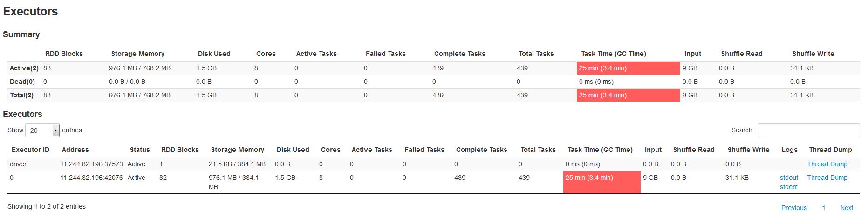Image resolution: width=868 pixels, height=219 pixels.
Task: Open the driver Thread Dump link
Action: point(827,164)
